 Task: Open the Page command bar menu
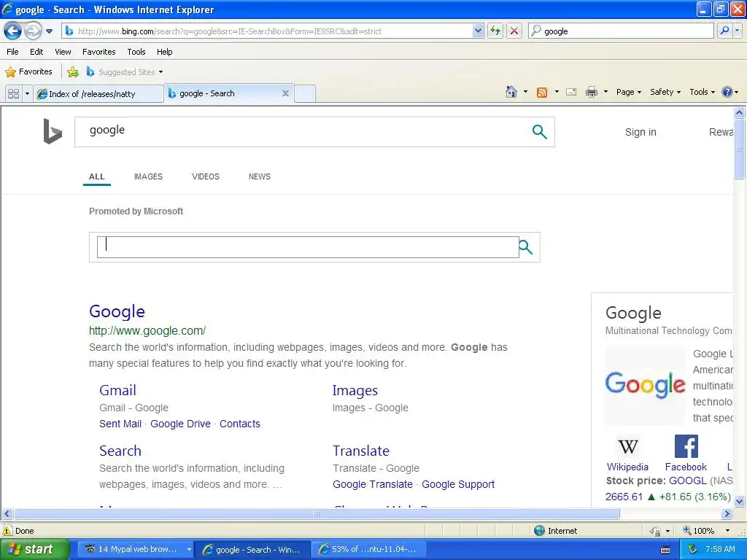coord(628,92)
